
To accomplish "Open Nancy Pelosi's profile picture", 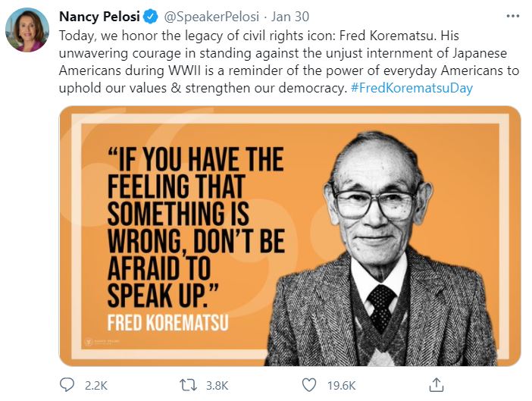I will click(27, 30).
